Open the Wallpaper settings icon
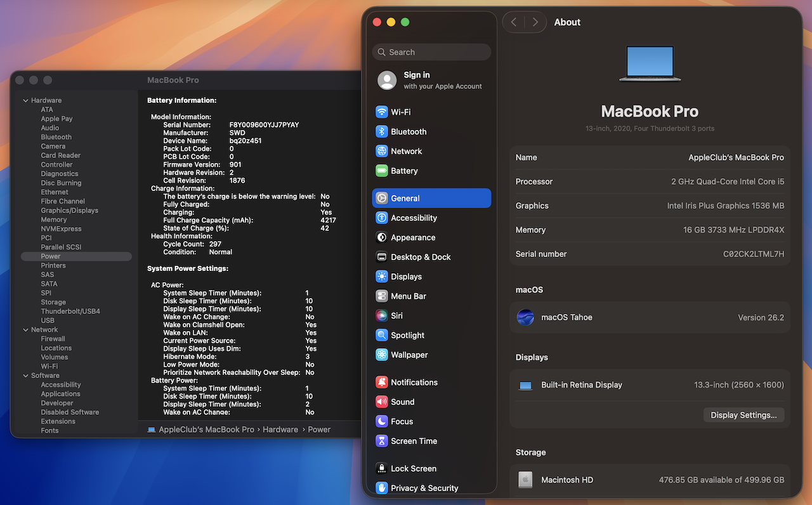This screenshot has height=505, width=812. click(381, 355)
